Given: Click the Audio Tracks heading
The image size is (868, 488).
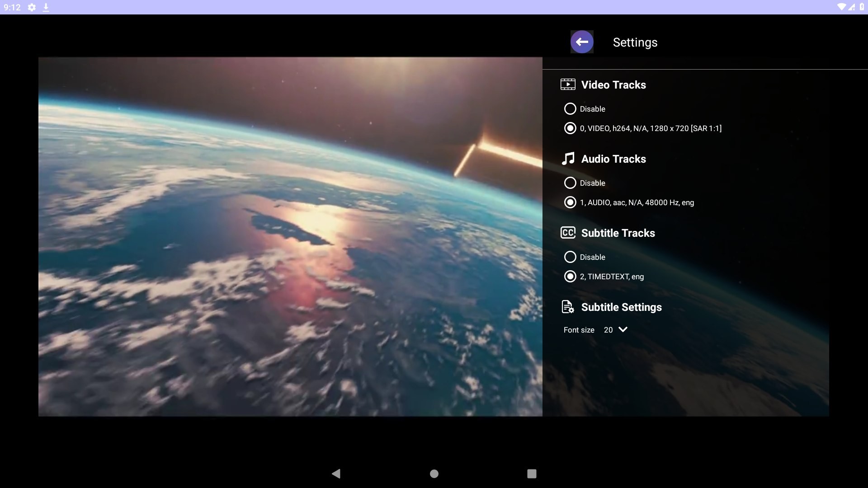Looking at the screenshot, I should tap(613, 159).
